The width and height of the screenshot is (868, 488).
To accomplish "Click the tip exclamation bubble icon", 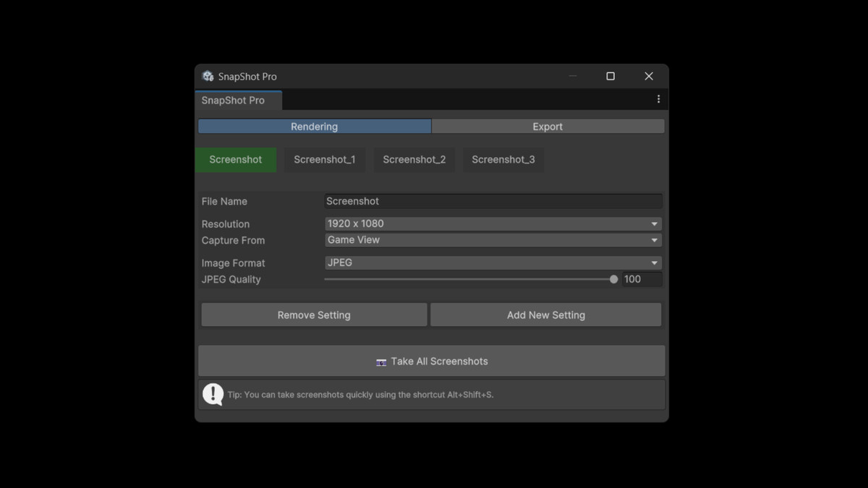I will 213,394.
